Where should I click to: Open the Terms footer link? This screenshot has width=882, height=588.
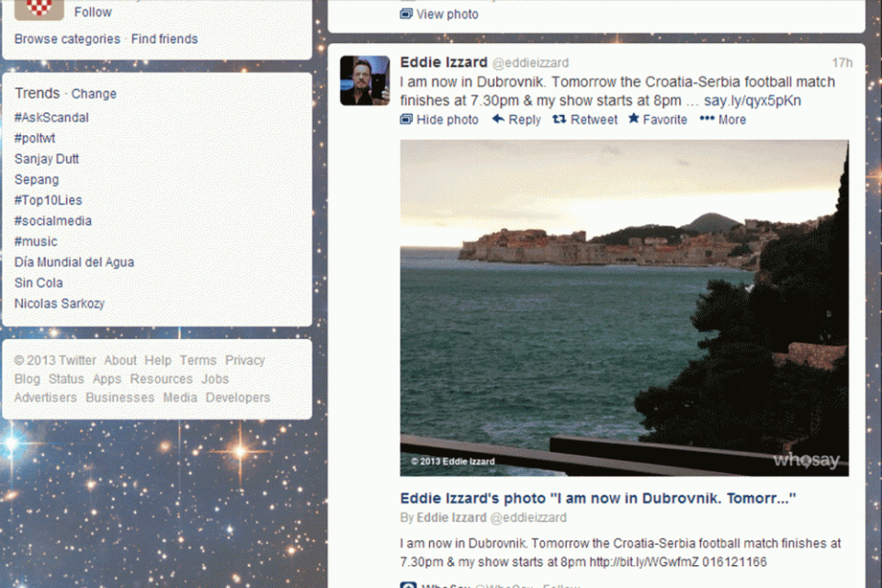[x=198, y=360]
